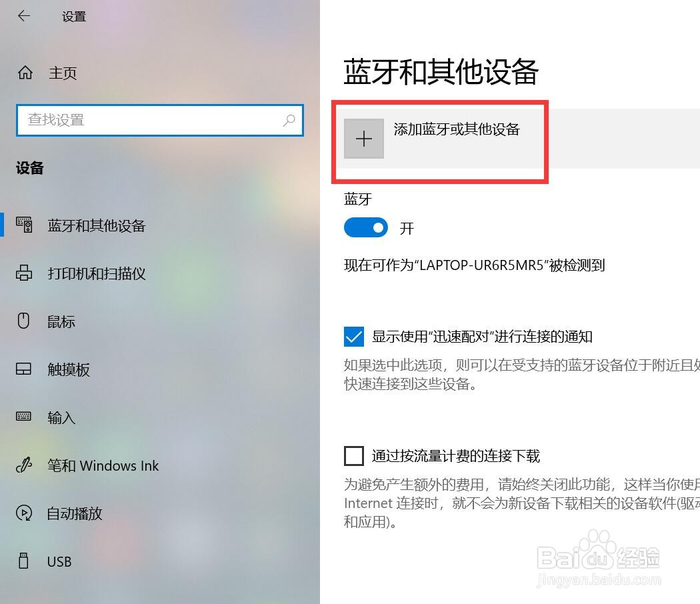The height and width of the screenshot is (604, 700).
Task: Click the keyboard icon beside 输入
Action: click(x=23, y=417)
